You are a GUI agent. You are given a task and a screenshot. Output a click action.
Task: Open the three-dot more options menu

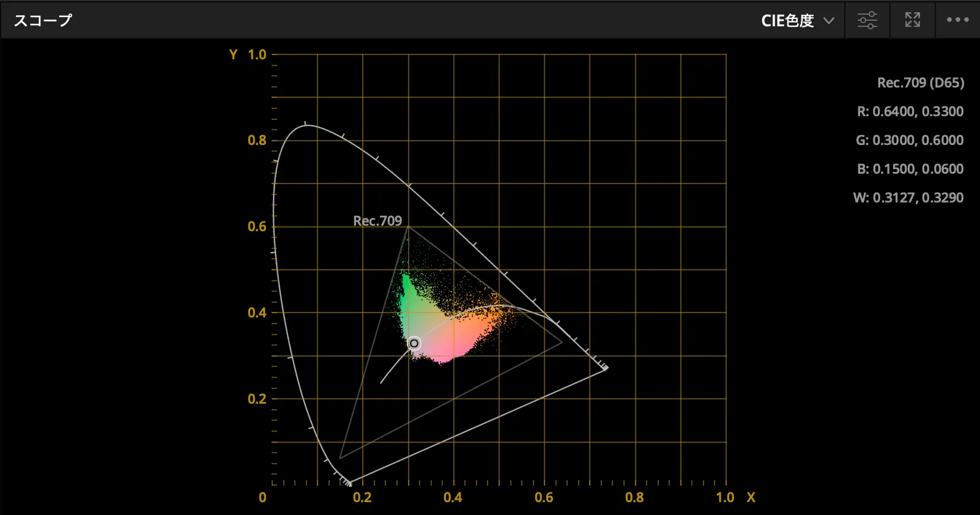[957, 20]
